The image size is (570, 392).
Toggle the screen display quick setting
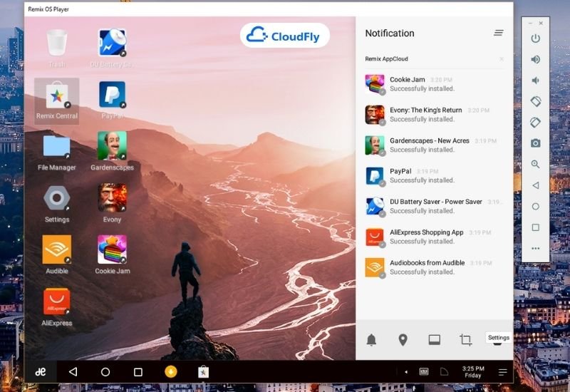435,340
